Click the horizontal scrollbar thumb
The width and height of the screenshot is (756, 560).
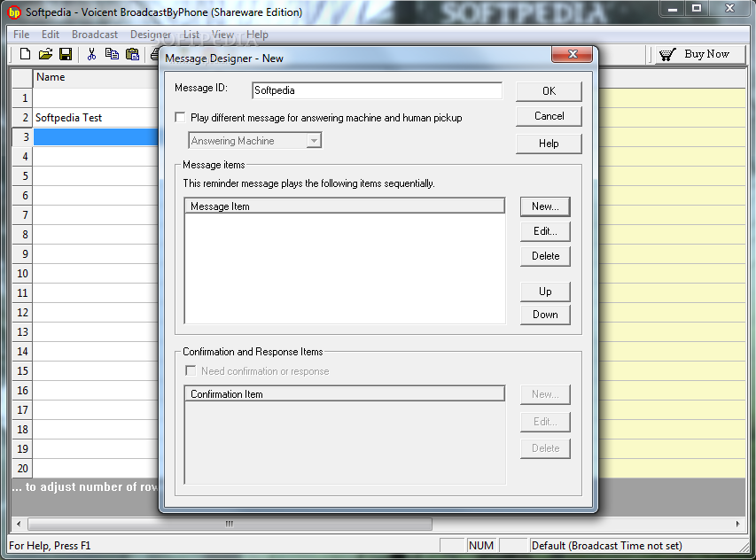230,524
